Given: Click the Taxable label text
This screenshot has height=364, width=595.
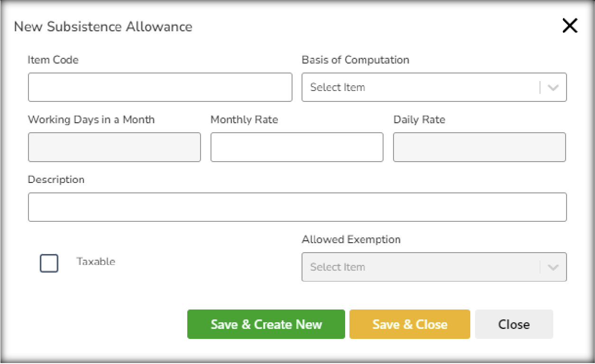Looking at the screenshot, I should pyautogui.click(x=96, y=262).
